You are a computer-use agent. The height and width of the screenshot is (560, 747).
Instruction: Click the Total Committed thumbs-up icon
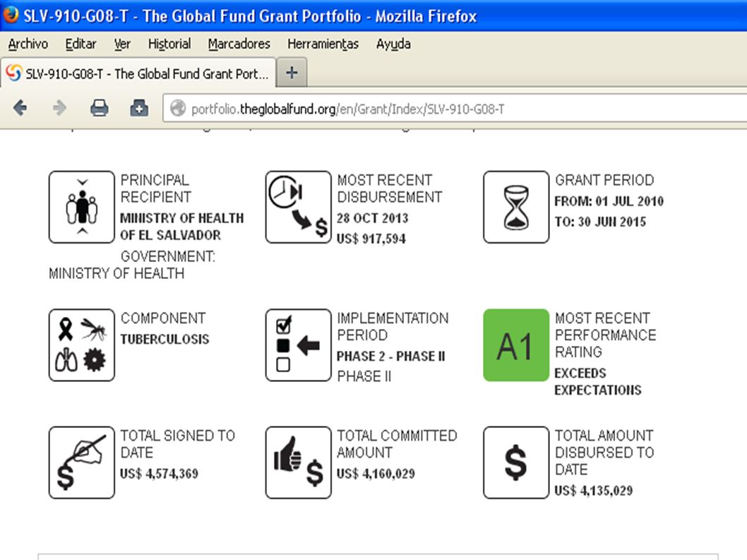(x=298, y=463)
